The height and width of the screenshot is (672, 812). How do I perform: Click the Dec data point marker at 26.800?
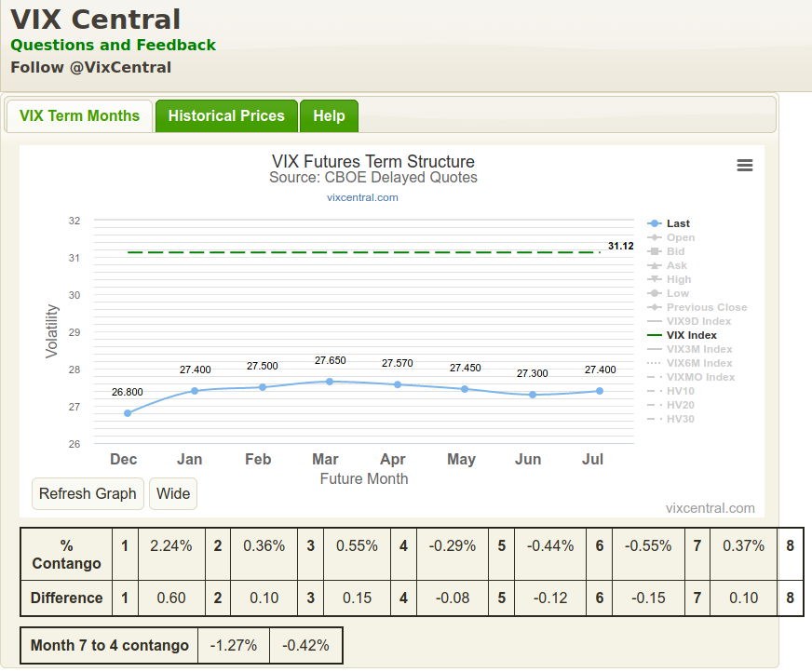[128, 413]
